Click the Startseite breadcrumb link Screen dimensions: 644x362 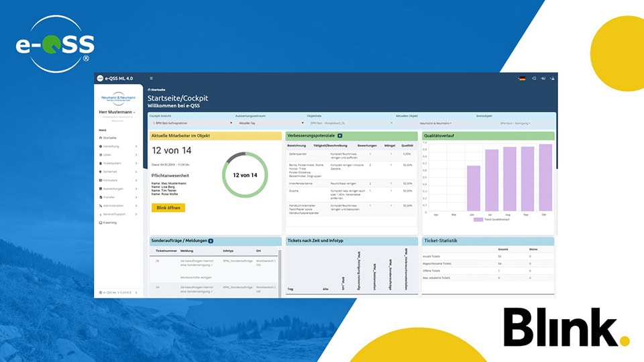[x=158, y=89]
